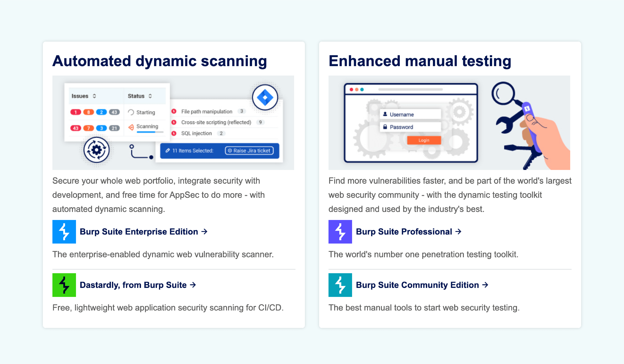Click the red badge showing 1 issue

(76, 112)
